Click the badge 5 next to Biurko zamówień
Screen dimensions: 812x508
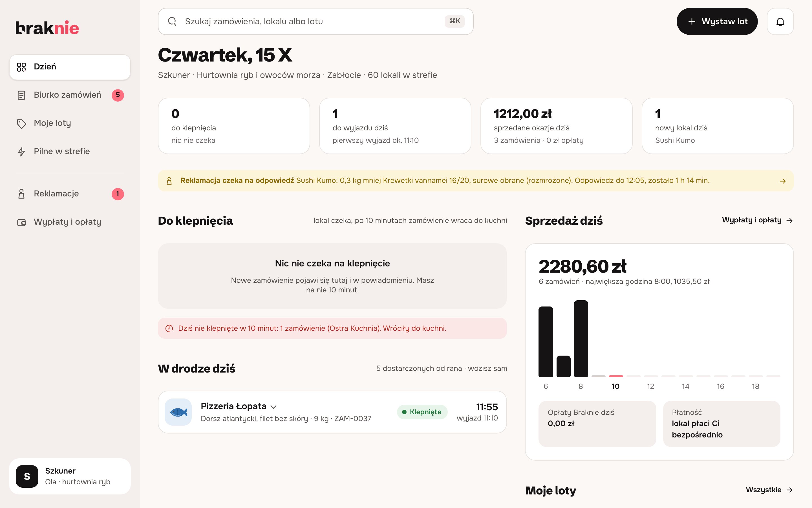(118, 95)
